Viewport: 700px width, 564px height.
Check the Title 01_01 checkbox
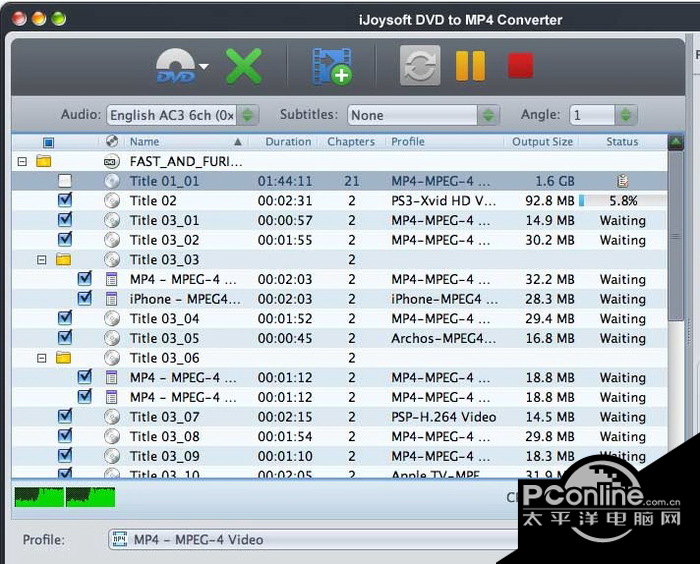click(65, 181)
